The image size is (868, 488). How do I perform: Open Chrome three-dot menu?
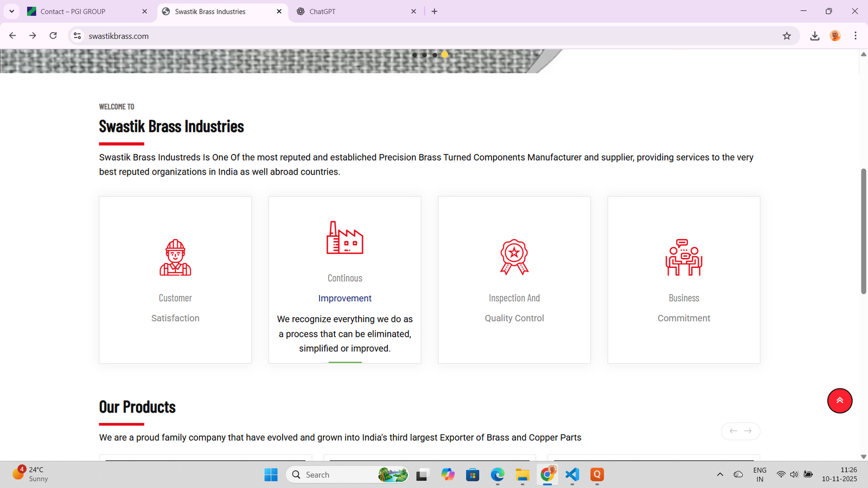click(x=856, y=36)
